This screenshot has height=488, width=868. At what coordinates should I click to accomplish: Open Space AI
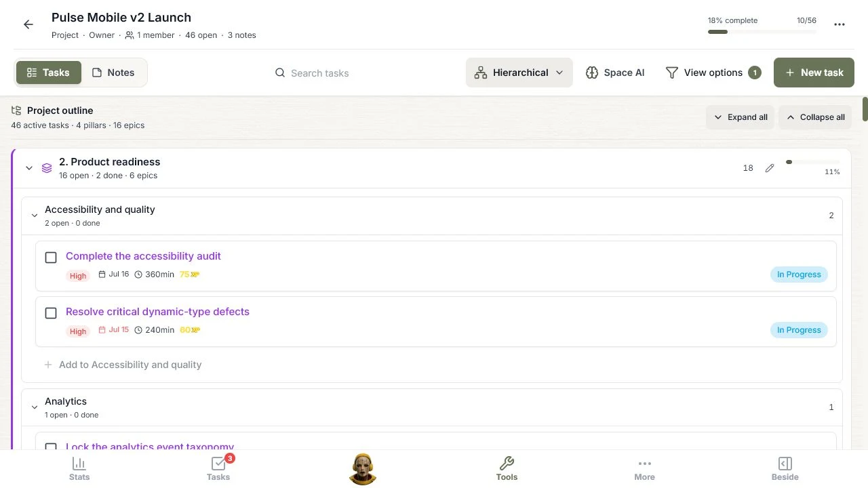pos(615,73)
